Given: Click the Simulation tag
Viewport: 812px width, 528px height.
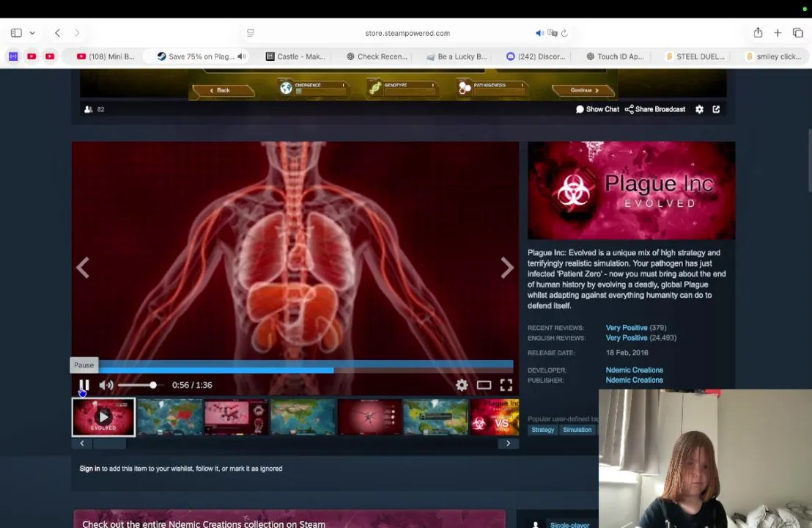Looking at the screenshot, I should pos(577,430).
